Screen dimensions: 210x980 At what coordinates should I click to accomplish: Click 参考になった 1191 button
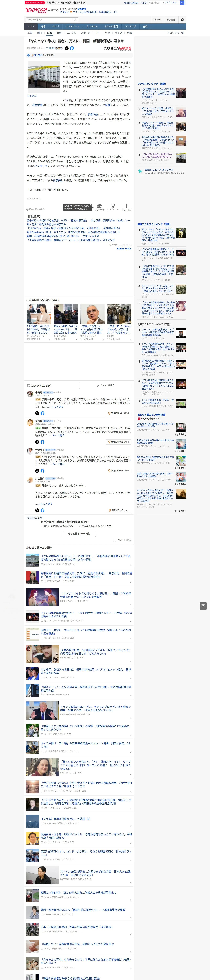pyautogui.click(x=119, y=471)
